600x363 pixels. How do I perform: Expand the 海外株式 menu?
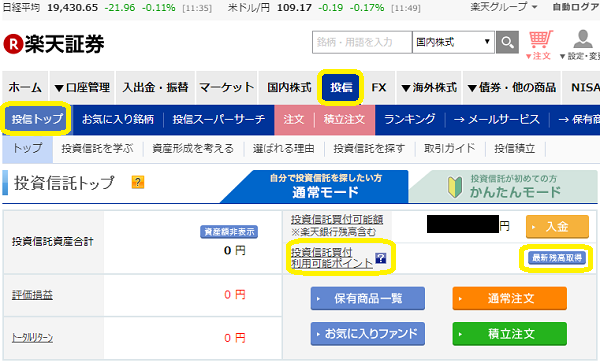coord(429,88)
